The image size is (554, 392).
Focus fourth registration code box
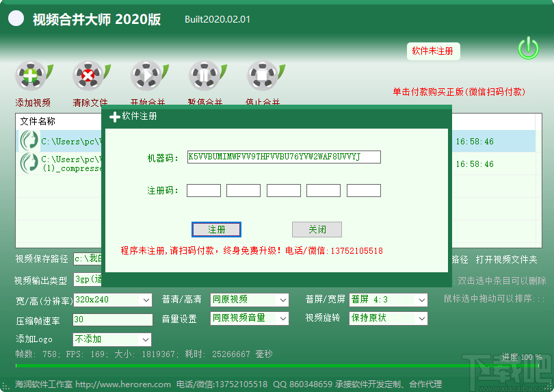324,190
